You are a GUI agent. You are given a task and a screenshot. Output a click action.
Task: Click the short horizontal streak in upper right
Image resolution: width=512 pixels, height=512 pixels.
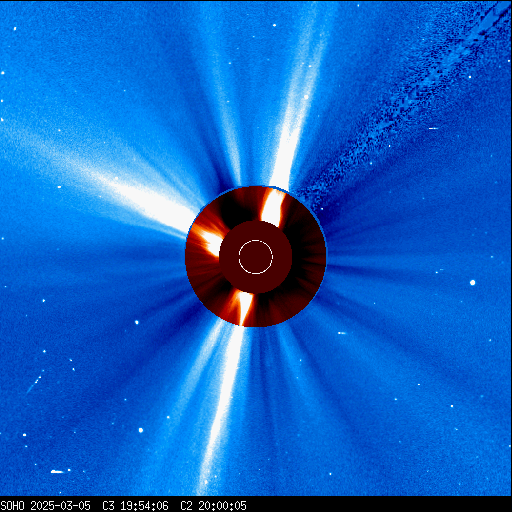(433, 128)
